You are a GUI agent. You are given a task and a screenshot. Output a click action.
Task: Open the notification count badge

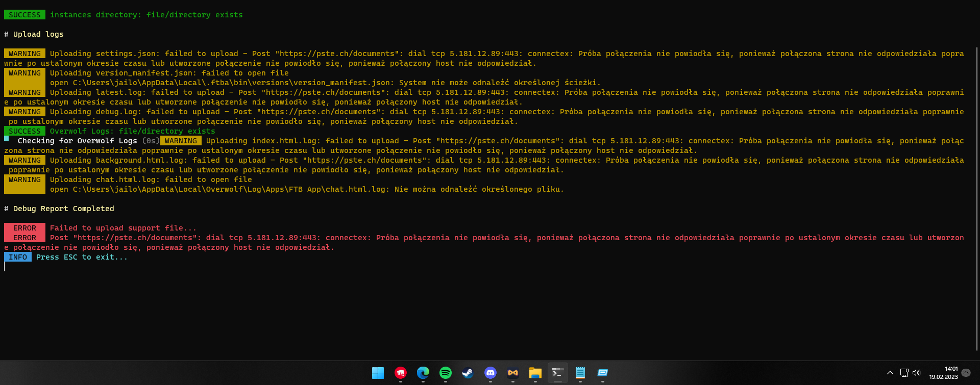coord(966,373)
